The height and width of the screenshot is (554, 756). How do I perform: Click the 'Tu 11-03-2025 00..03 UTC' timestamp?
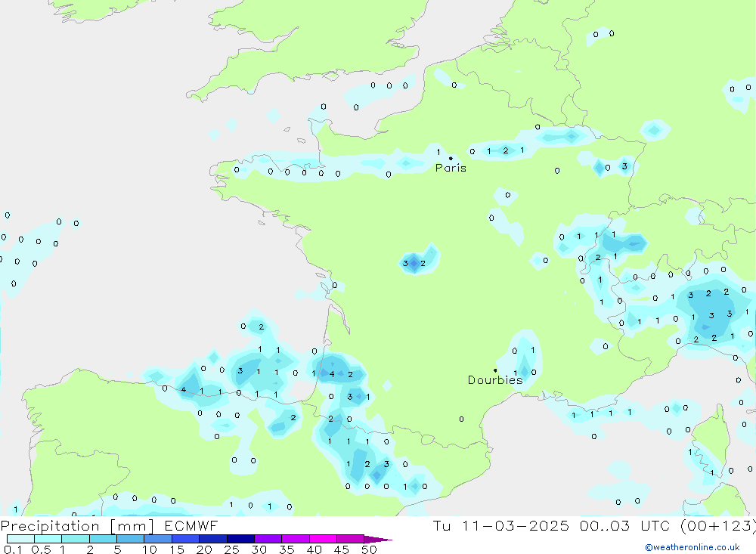[x=552, y=525]
